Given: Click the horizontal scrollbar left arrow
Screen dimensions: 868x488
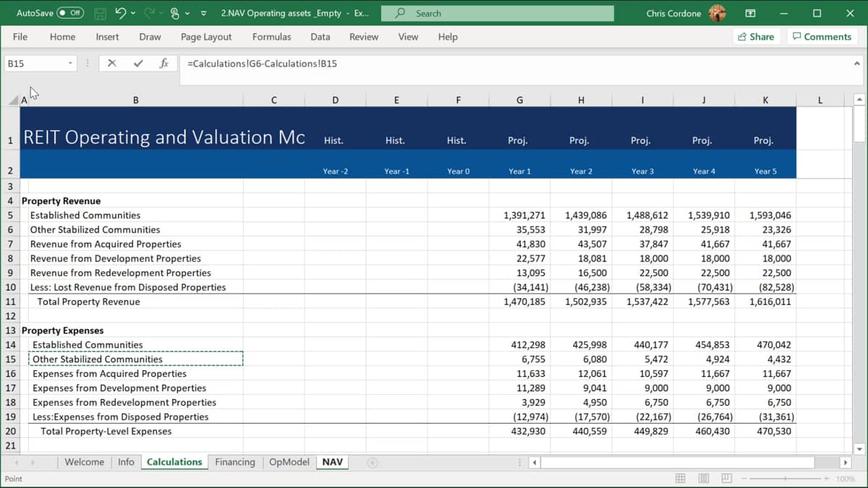Looking at the screenshot, I should [535, 463].
